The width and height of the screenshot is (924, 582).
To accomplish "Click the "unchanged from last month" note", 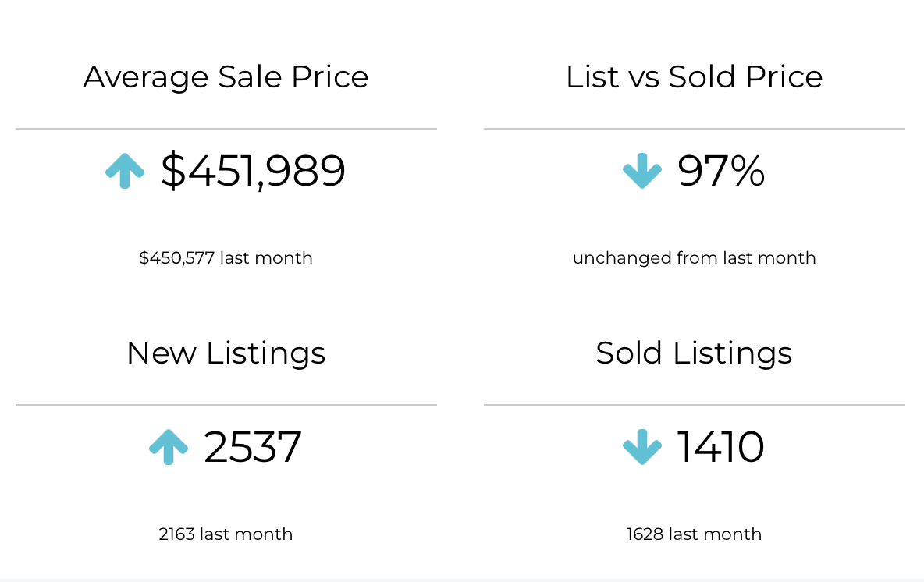I will coord(694,258).
